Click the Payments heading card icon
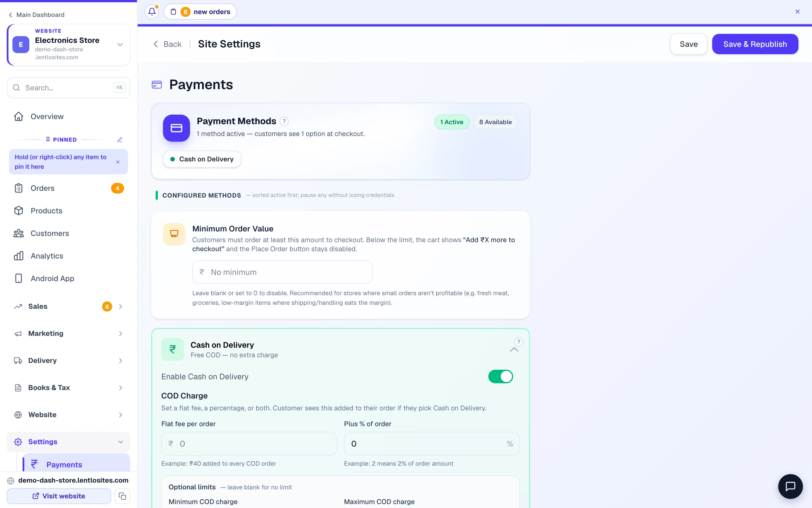 [157, 85]
